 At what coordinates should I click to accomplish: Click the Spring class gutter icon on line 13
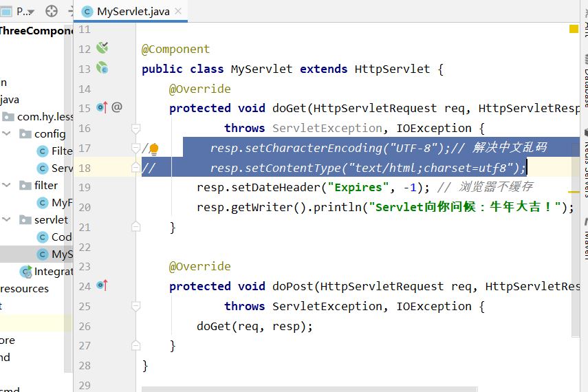click(102, 68)
